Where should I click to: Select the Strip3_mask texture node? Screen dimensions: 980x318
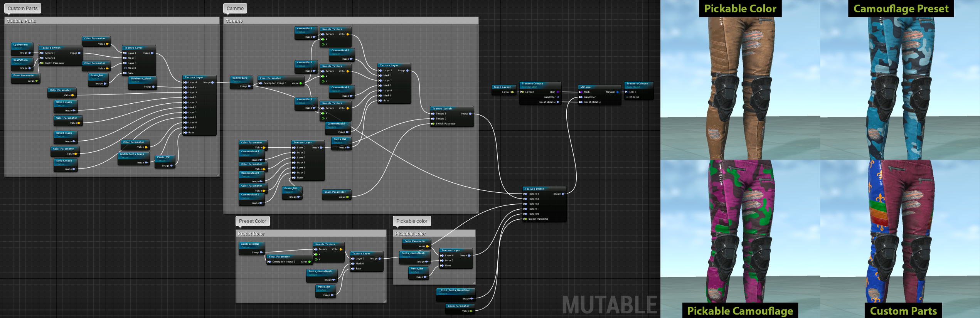66,165
